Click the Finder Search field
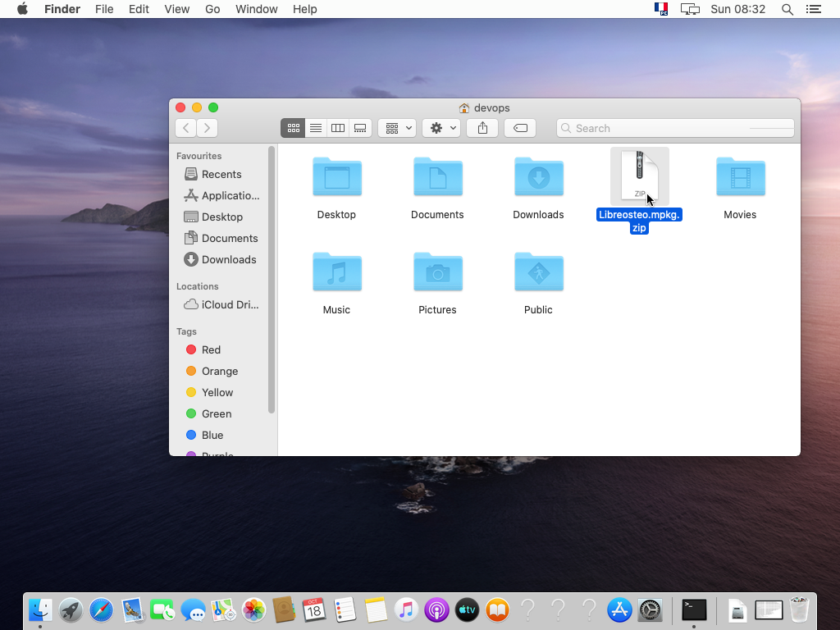The image size is (840, 630). click(x=675, y=128)
